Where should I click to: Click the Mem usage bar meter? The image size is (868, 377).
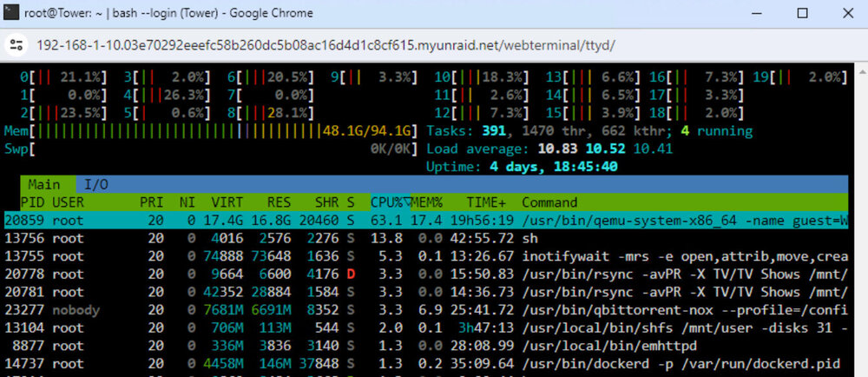[210, 131]
